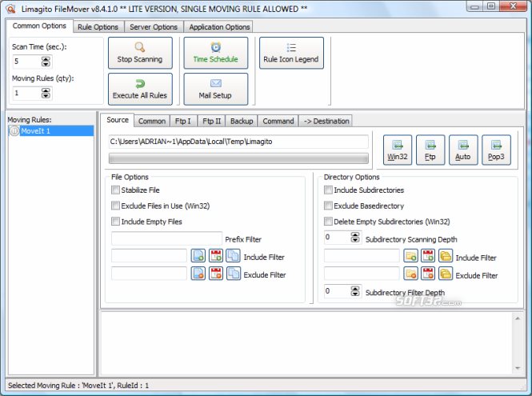Image resolution: width=532 pixels, height=396 pixels.
Task: Toggle Exclude Files in Use (Win32)
Action: tap(115, 206)
